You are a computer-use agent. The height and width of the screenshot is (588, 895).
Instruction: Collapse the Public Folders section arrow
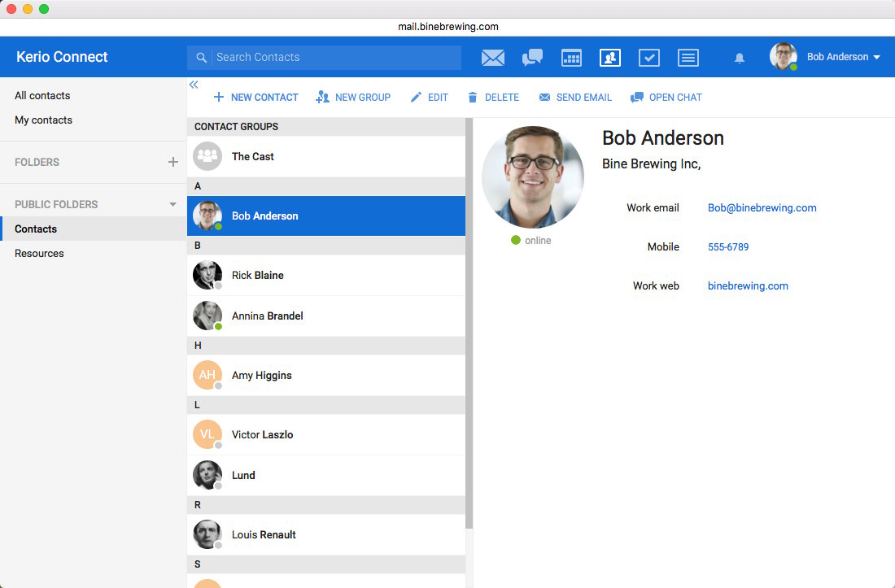tap(173, 204)
